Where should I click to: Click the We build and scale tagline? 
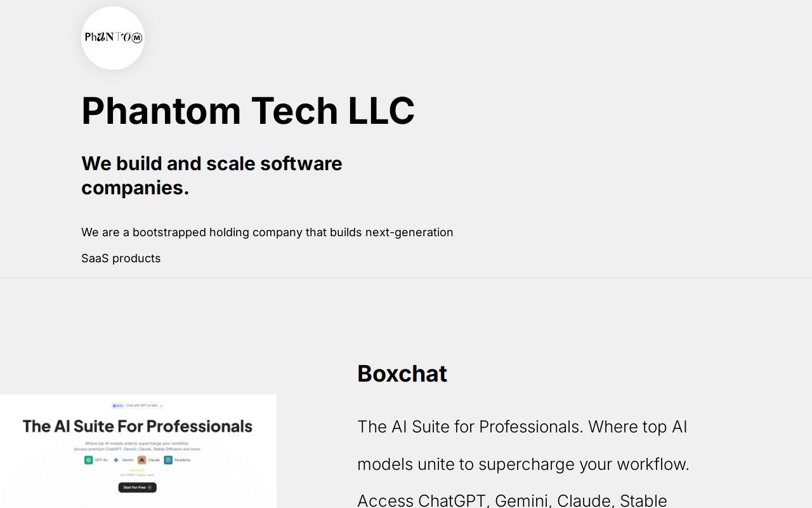point(212,175)
